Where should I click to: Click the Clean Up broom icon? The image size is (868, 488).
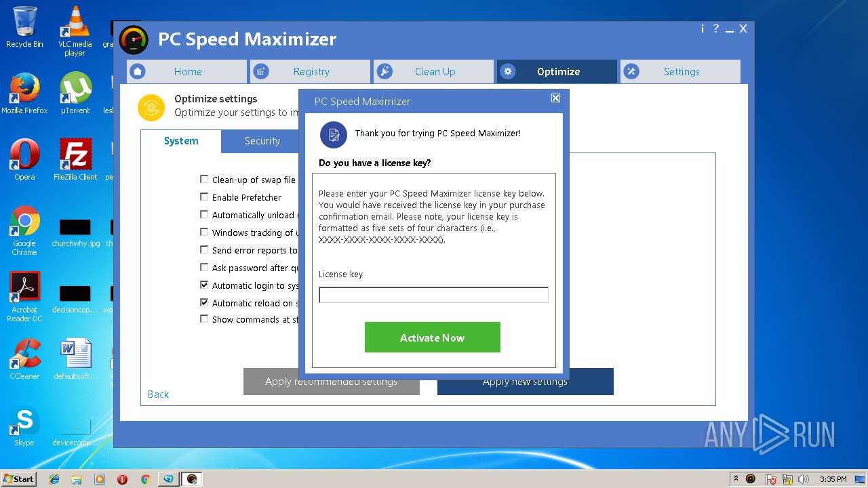click(x=384, y=71)
